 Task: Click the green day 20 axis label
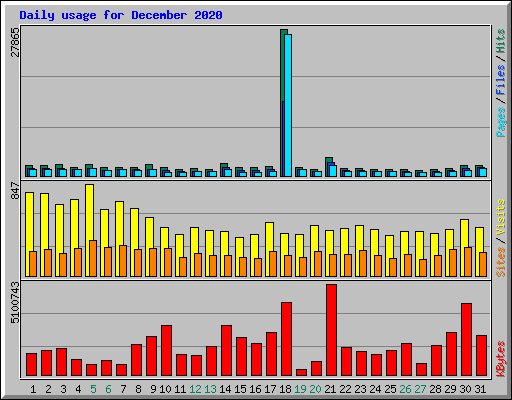315,389
